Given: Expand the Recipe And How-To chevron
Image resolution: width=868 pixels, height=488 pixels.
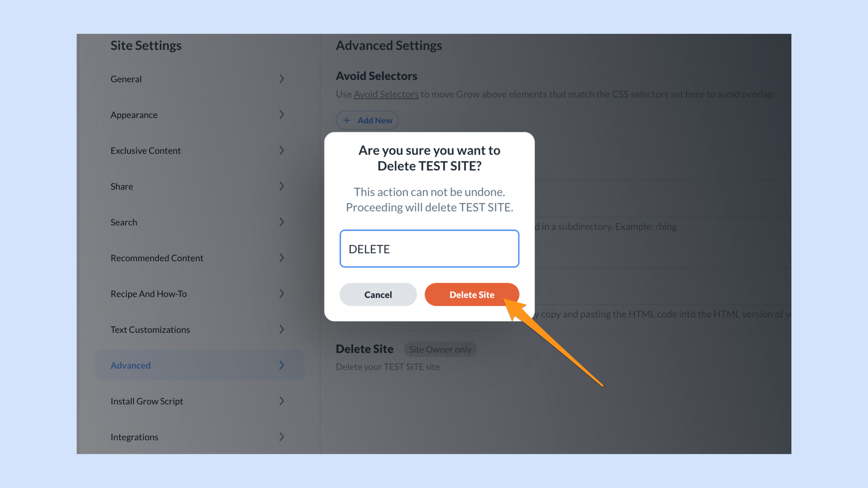Looking at the screenshot, I should coord(282,294).
